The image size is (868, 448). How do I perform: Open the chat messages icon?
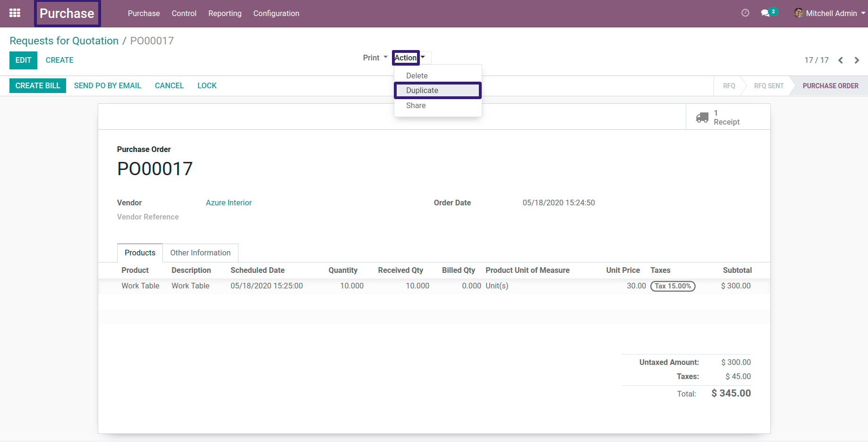pyautogui.click(x=766, y=13)
